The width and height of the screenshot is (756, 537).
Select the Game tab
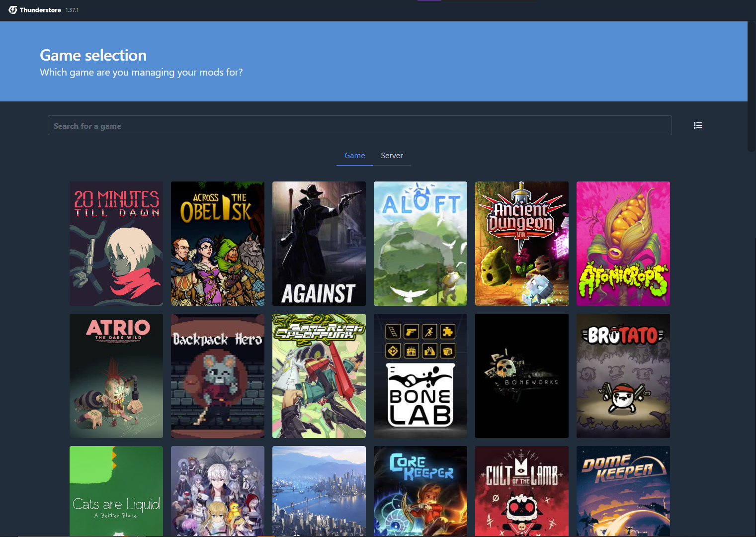(x=355, y=156)
